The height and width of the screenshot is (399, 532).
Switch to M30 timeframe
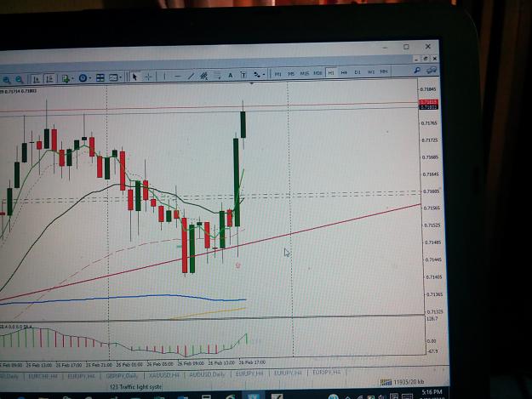point(317,73)
